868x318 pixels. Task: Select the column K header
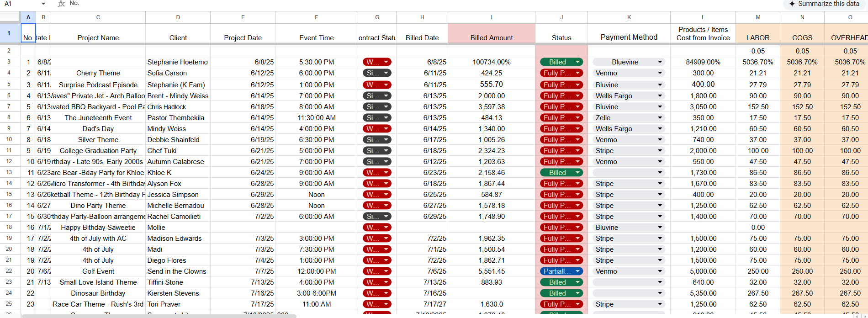[629, 17]
